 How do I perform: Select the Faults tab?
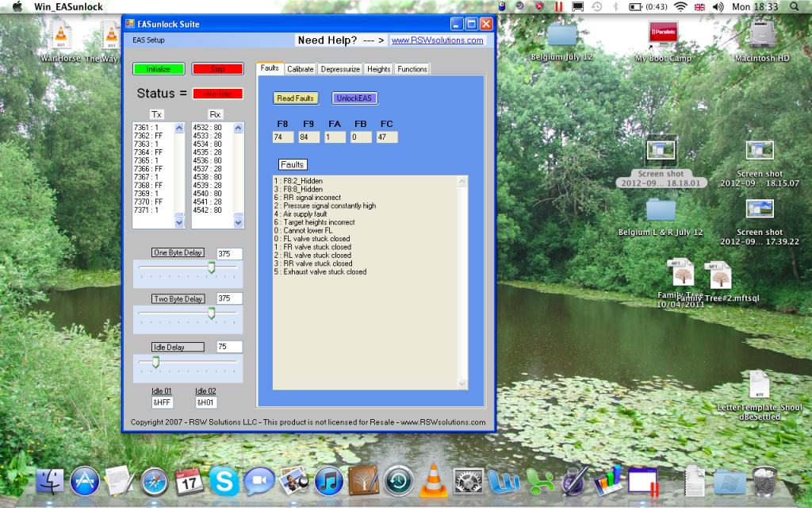coord(270,68)
